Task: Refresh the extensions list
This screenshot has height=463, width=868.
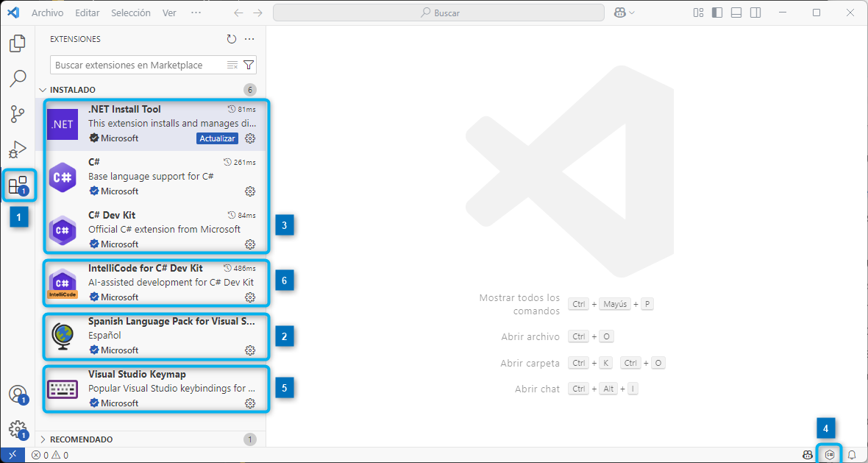Action: point(232,39)
